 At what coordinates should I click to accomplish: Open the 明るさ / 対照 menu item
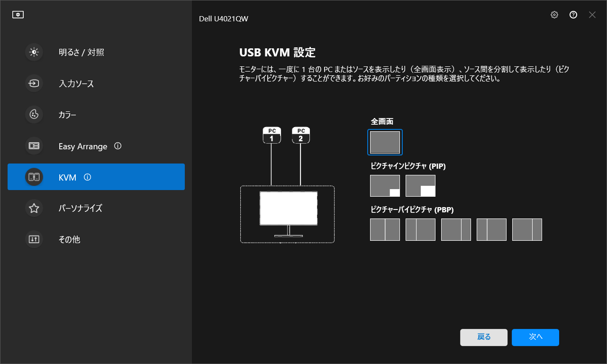pos(96,52)
